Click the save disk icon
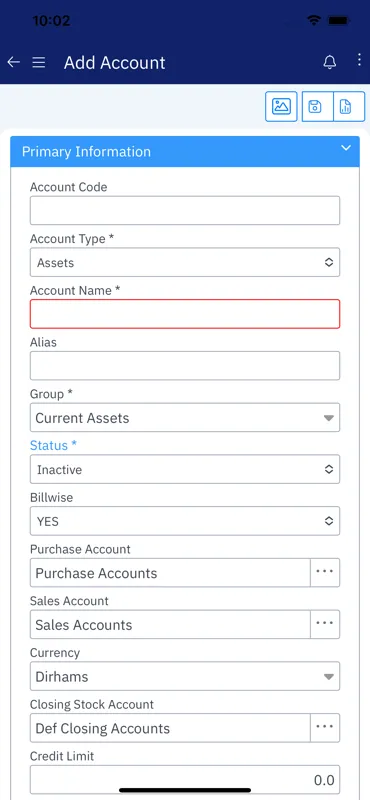 point(317,107)
